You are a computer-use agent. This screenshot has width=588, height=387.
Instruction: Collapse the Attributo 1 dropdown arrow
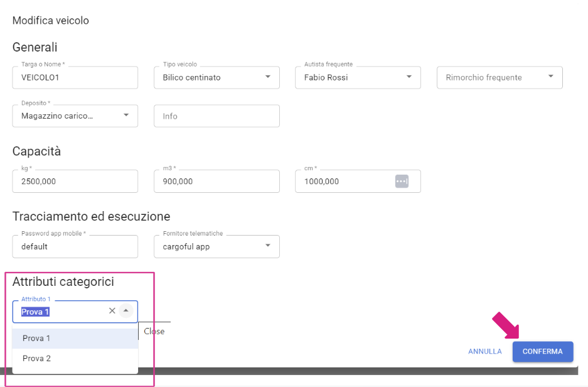click(126, 311)
